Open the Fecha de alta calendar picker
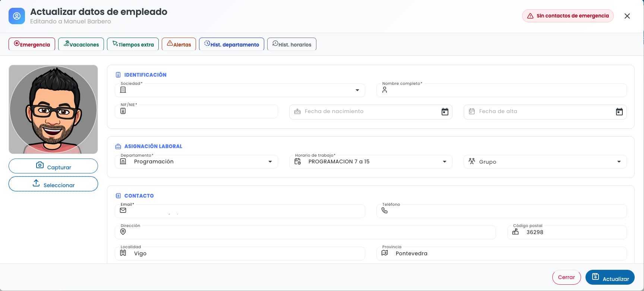This screenshot has height=291, width=644. (x=619, y=112)
